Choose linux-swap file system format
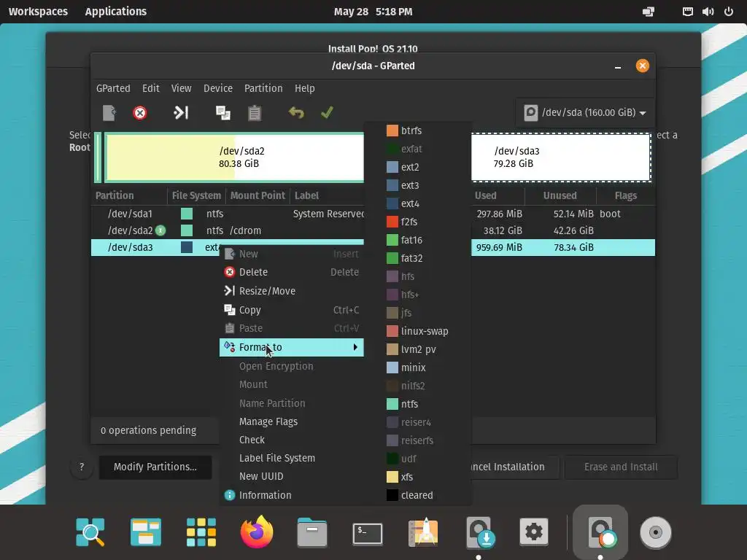The image size is (747, 560). pos(418,331)
